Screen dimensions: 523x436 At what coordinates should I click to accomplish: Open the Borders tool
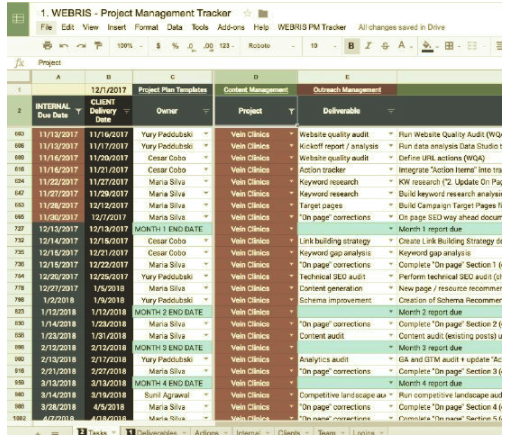coord(449,46)
